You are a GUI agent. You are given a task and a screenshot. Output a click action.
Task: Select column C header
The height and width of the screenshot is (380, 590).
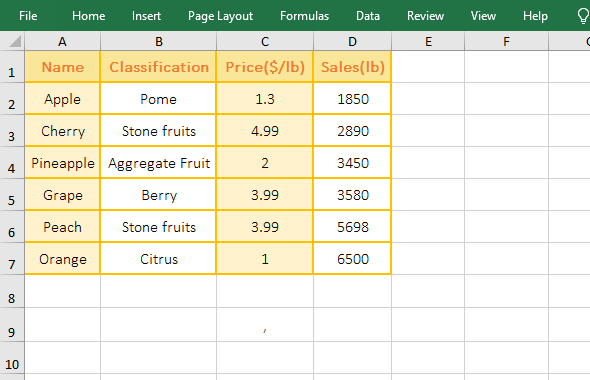265,41
